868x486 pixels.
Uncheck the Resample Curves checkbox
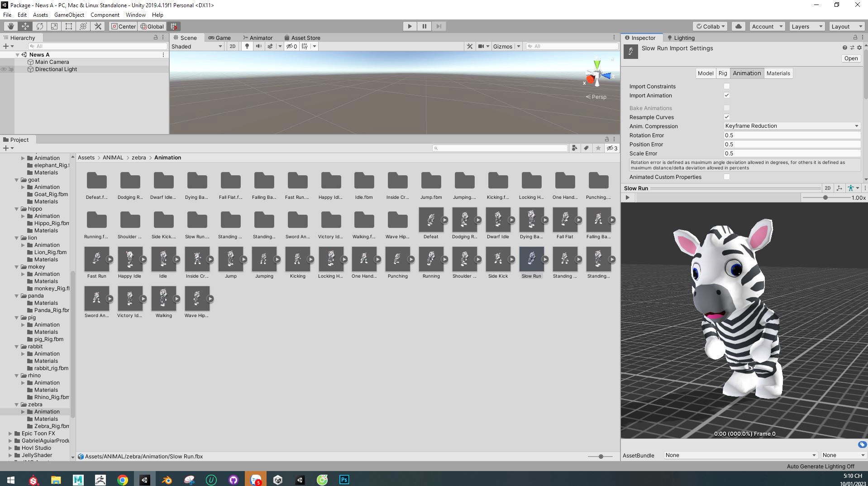click(727, 117)
